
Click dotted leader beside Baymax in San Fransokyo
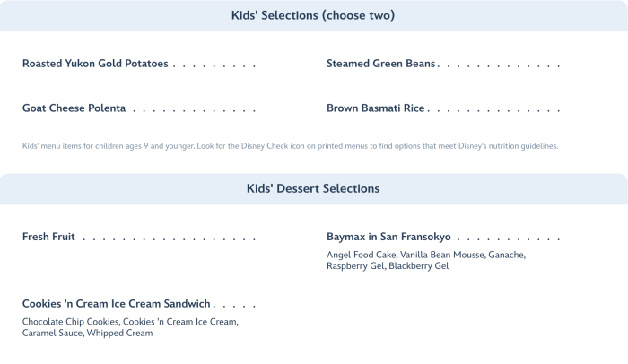click(509, 238)
